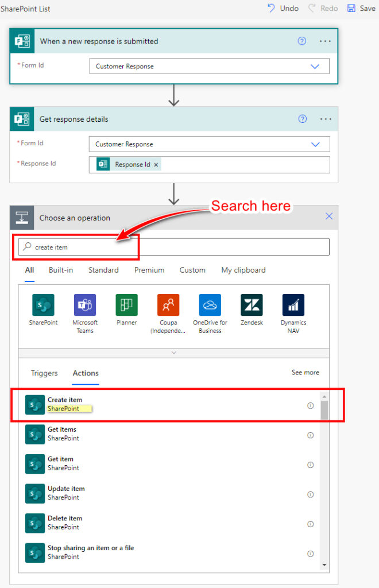Show info for the 'Delete item' action

[x=311, y=524]
